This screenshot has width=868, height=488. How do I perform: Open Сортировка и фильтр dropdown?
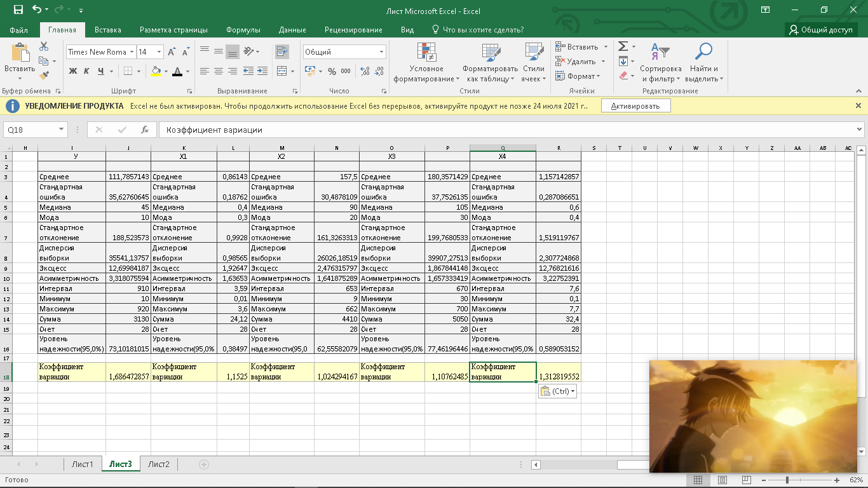(660, 63)
